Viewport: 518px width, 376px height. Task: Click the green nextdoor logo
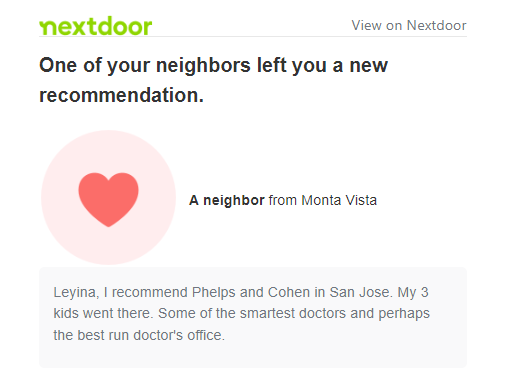(96, 26)
